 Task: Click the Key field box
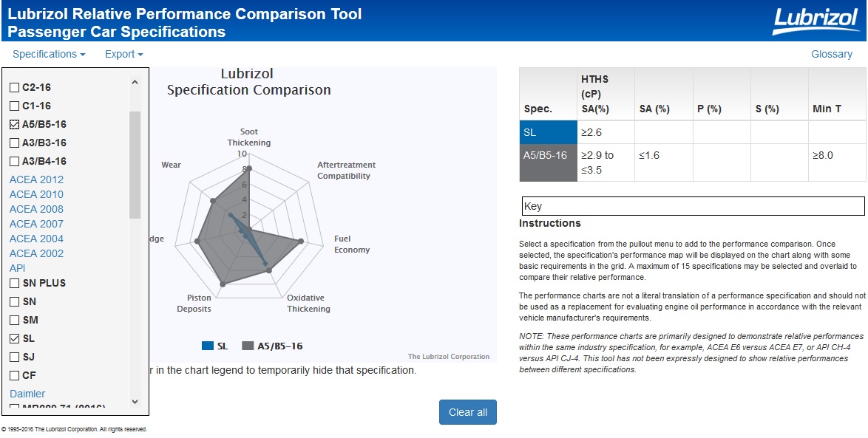[x=693, y=206]
